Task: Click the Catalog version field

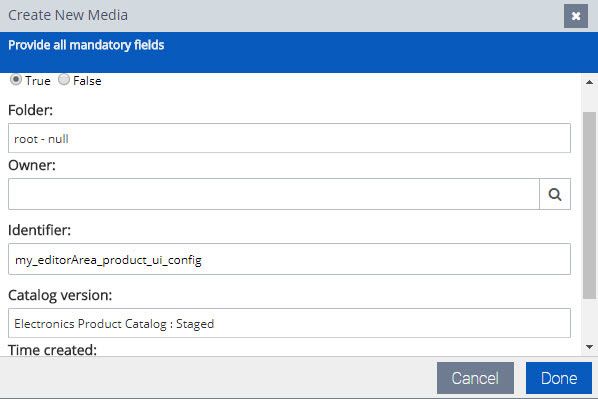Action: [x=289, y=323]
